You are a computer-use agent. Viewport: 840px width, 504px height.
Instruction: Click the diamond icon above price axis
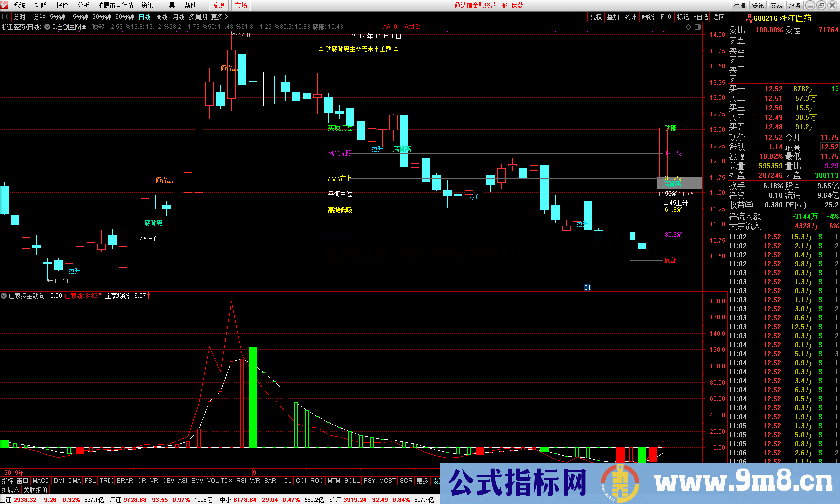click(x=688, y=27)
